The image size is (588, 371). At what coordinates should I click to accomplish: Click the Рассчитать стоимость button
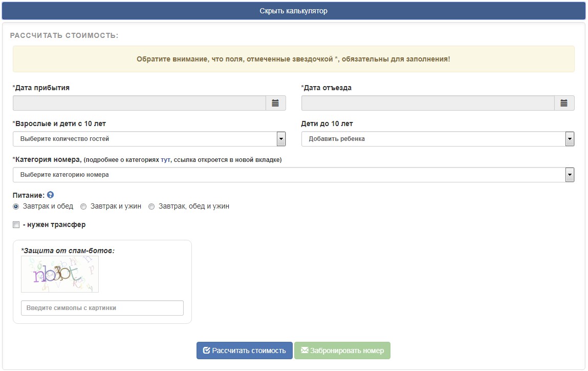point(245,351)
